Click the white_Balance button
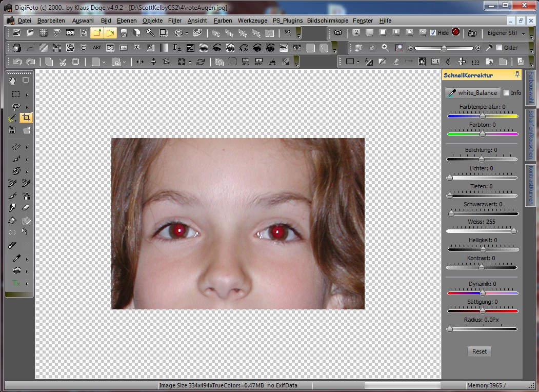Screen dimensions: 539x392 pos(473,93)
